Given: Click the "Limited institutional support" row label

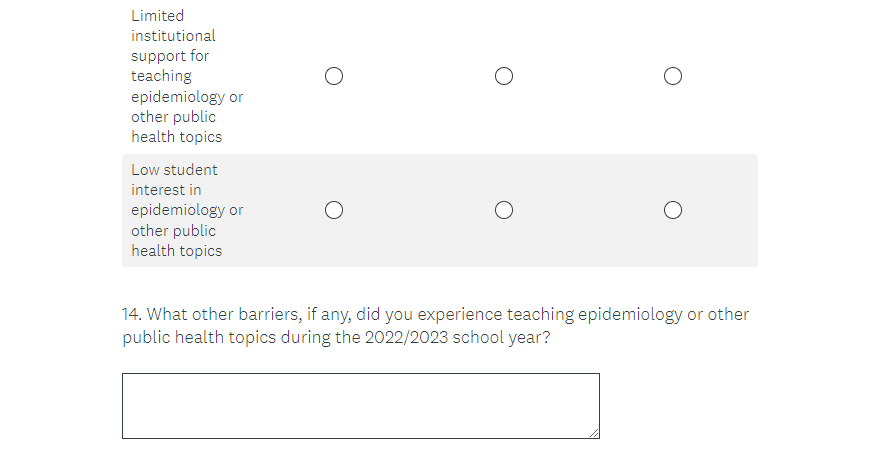Looking at the screenshot, I should 187,76.
